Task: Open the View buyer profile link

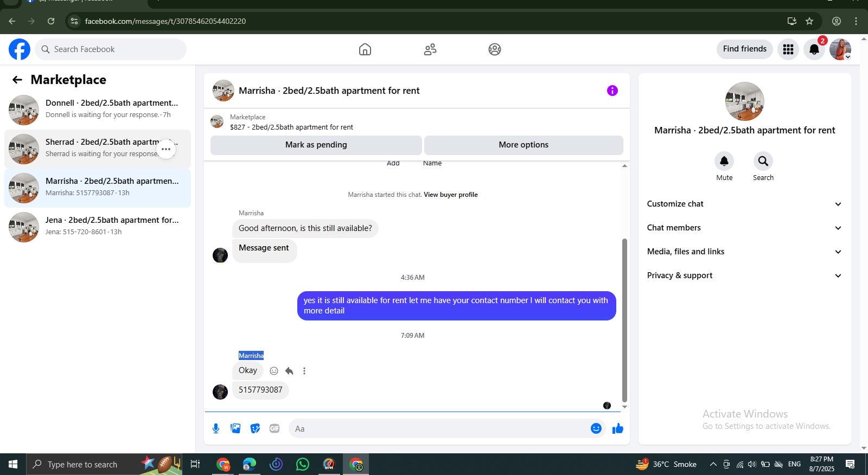Action: [x=451, y=195]
